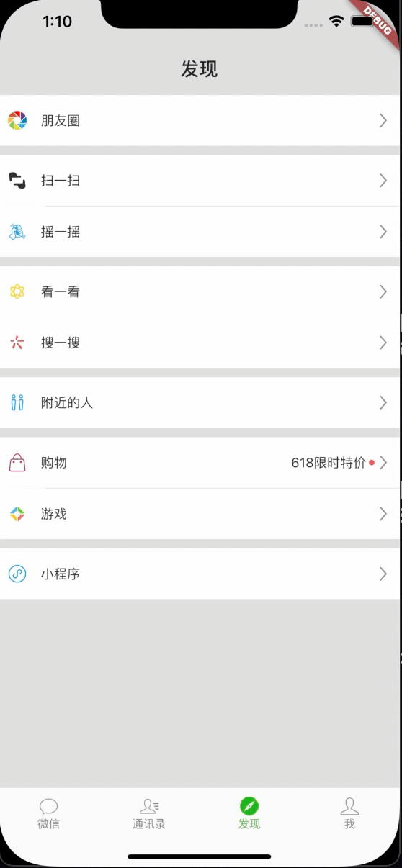This screenshot has width=402, height=868.
Task: Open the 游戏 text entry
Action: (54, 514)
